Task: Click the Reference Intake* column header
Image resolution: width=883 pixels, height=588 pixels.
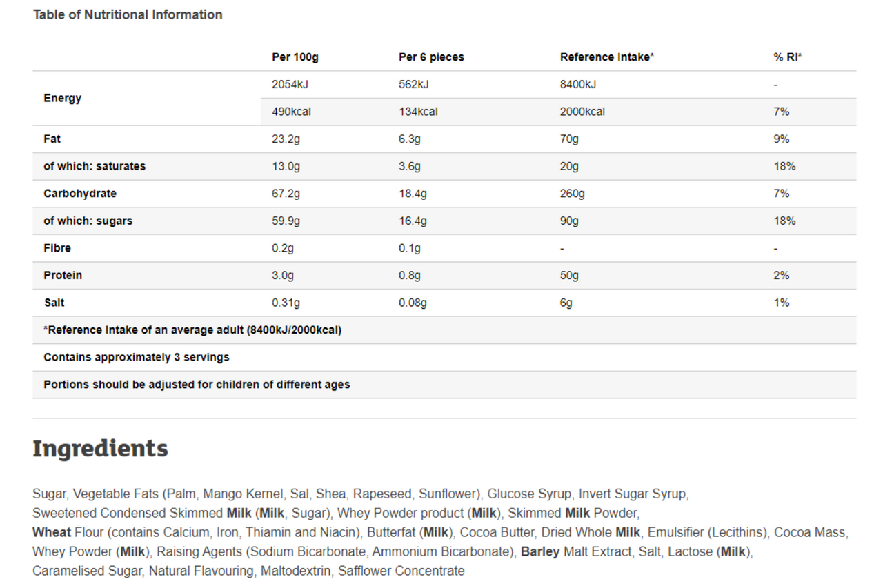Action: 607,57
